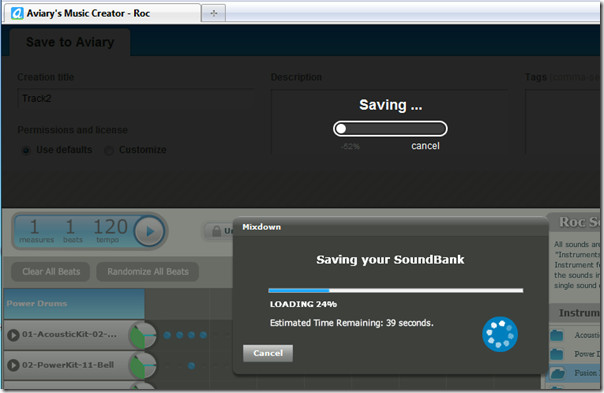Select the Customize radio button
This screenshot has width=604, height=393.
tap(109, 150)
